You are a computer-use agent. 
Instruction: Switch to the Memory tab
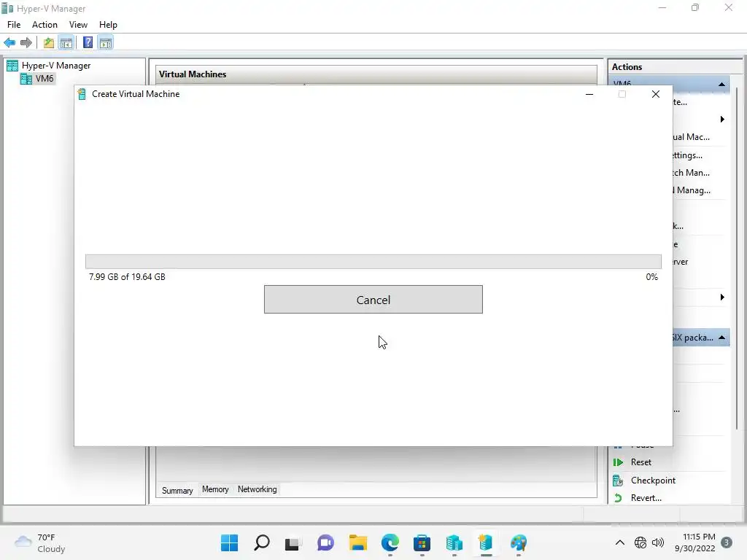point(215,489)
